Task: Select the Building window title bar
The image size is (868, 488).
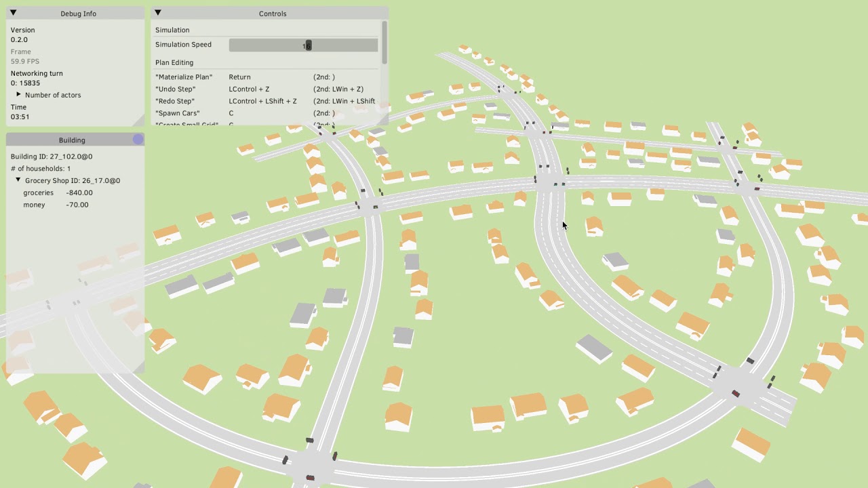Action: point(72,140)
